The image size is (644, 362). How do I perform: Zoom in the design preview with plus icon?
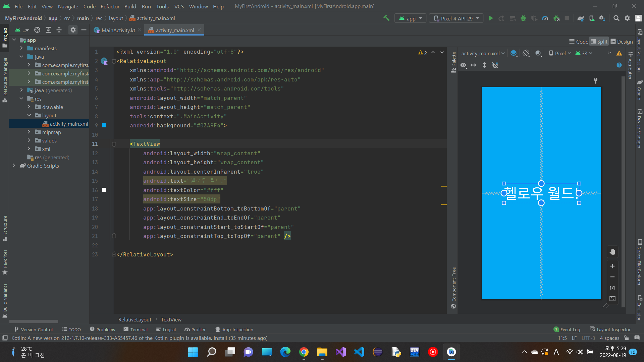612,266
